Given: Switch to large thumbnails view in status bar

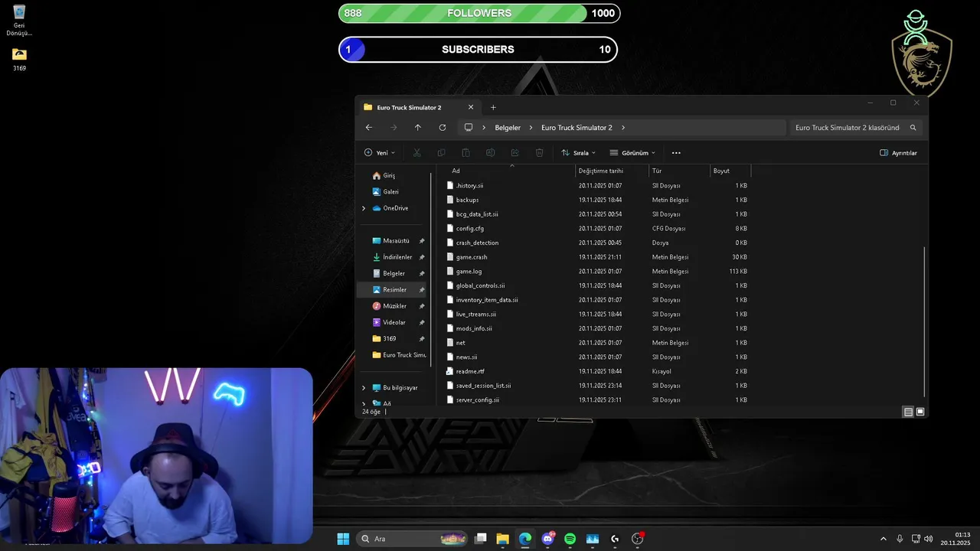Looking at the screenshot, I should 920,412.
